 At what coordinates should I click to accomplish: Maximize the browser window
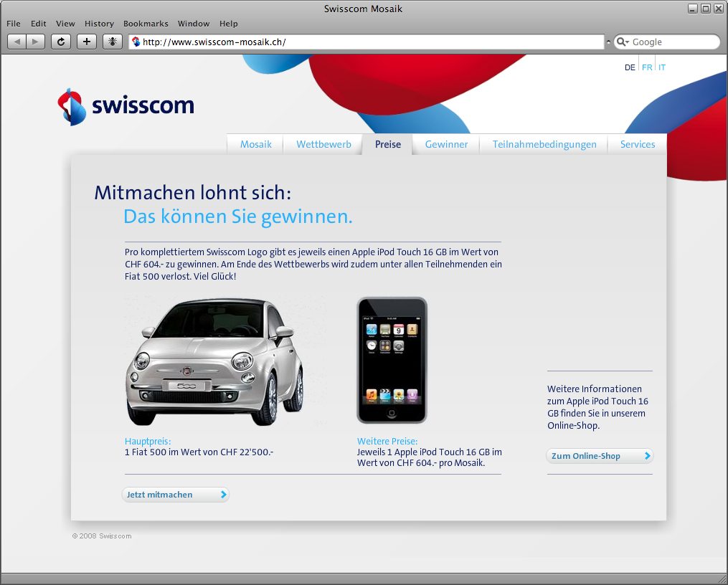705,9
